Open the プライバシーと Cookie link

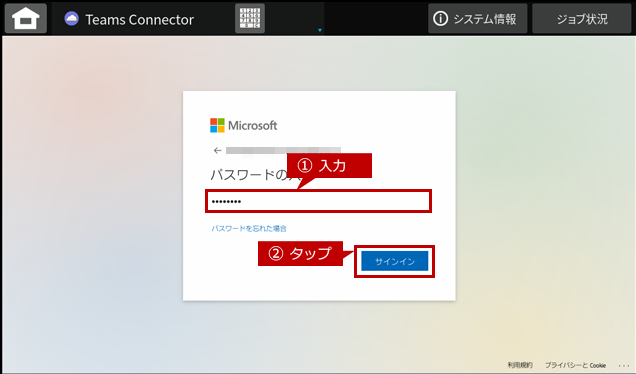(x=575, y=365)
